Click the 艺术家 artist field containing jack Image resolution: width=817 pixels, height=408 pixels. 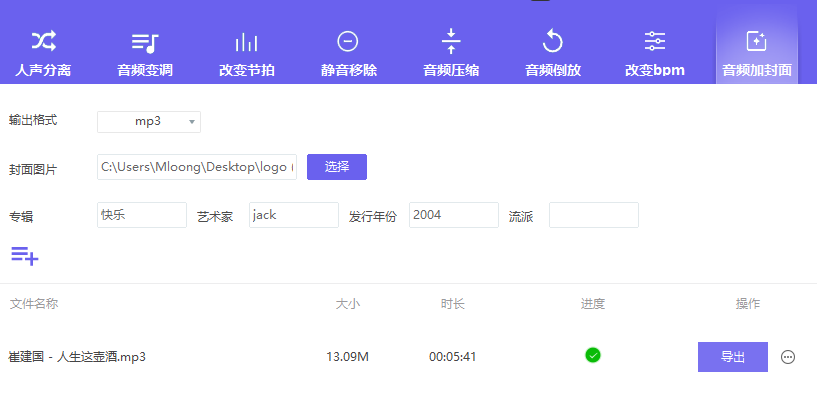[x=294, y=215]
